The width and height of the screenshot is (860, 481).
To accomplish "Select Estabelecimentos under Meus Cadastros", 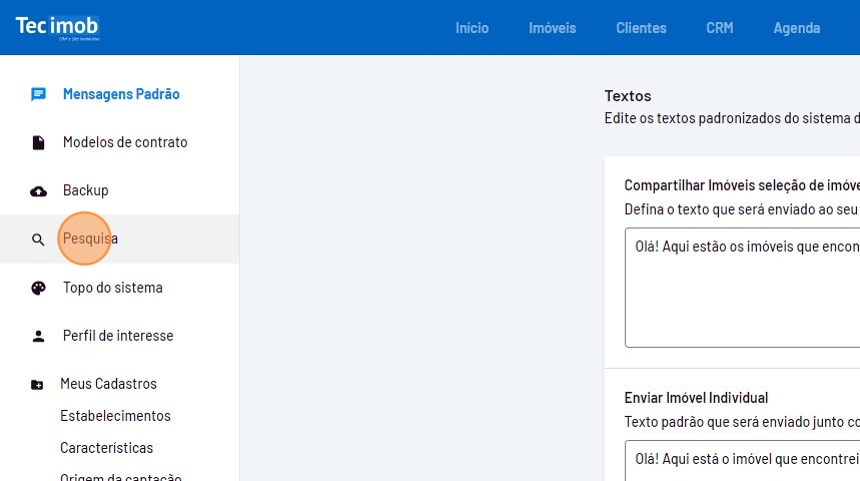I will 115,416.
